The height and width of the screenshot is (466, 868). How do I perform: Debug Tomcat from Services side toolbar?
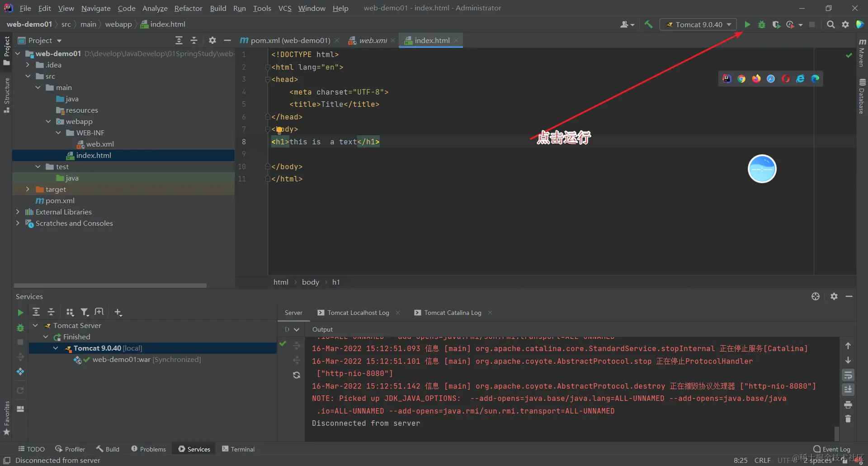point(20,328)
